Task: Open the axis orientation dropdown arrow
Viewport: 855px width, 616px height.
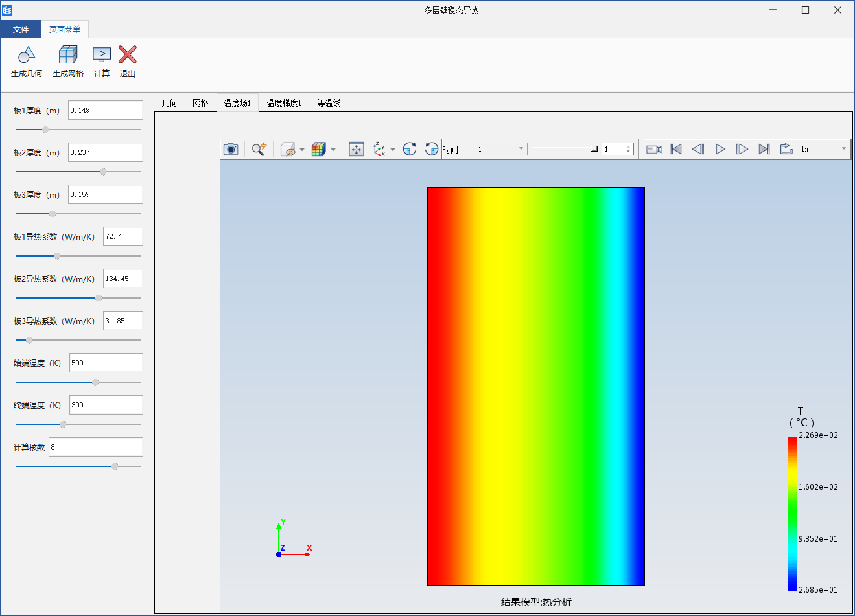Action: pyautogui.click(x=393, y=150)
